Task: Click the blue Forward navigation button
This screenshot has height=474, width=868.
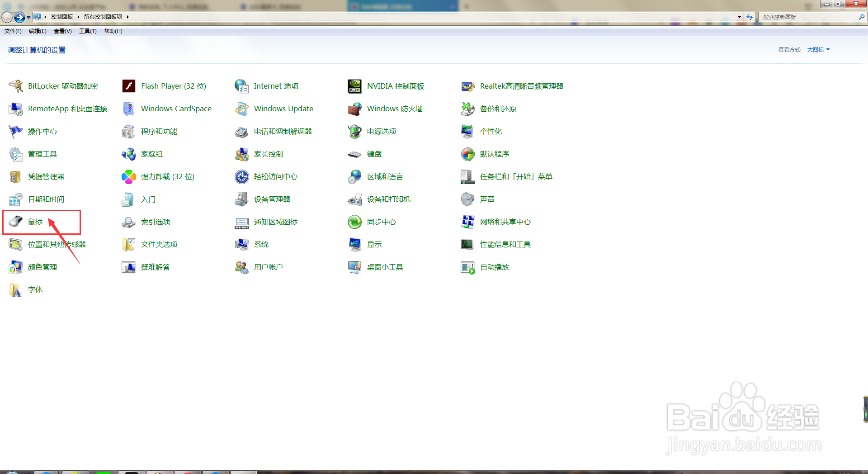Action: click(x=19, y=17)
